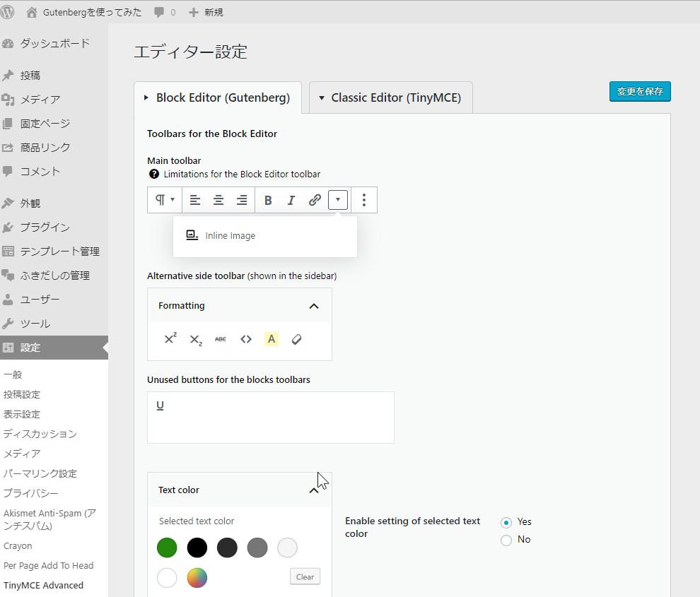This screenshot has height=597, width=700.
Task: Select the align right toolbar button
Action: (x=242, y=200)
